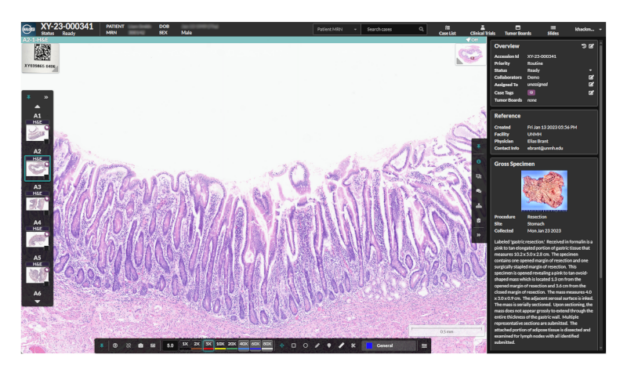Click the 0.5 mm scale bar
Viewport: 627px width, 376px height.
point(446,330)
